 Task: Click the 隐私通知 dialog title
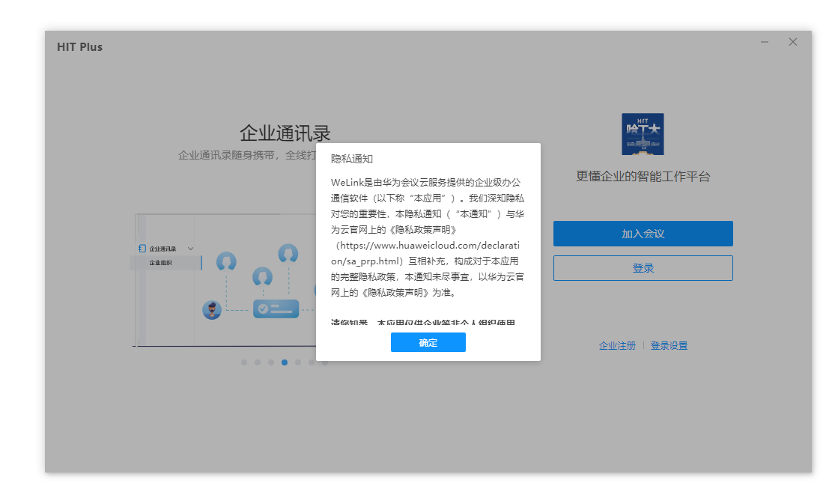(x=352, y=159)
